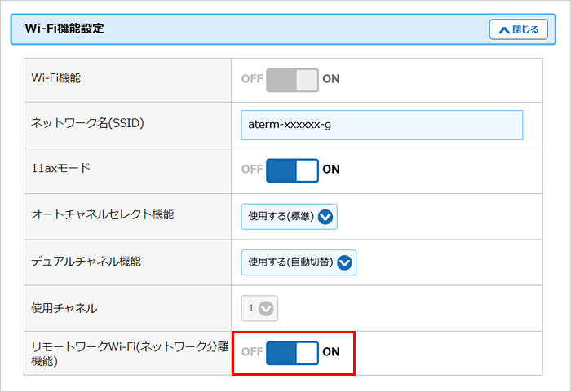Expand the デュアルチャネル機能 dropdown
This screenshot has width=571, height=392.
(299, 262)
